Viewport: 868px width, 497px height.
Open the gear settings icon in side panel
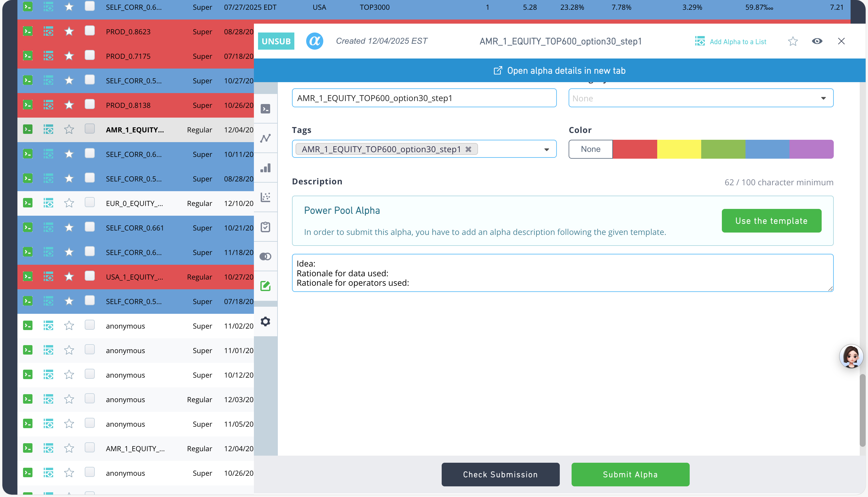tap(265, 321)
